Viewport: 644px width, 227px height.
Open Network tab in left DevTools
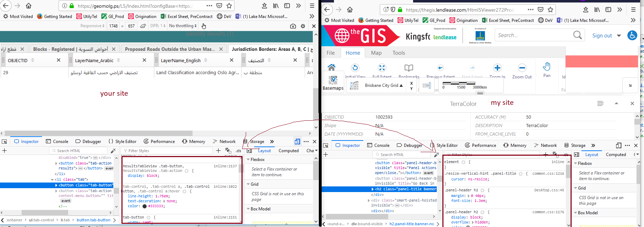(x=224, y=142)
